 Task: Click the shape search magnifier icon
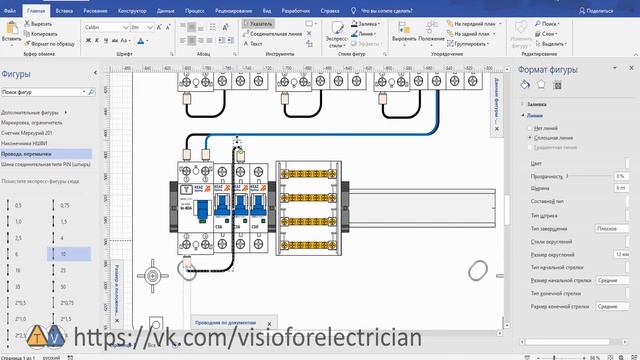pos(91,92)
